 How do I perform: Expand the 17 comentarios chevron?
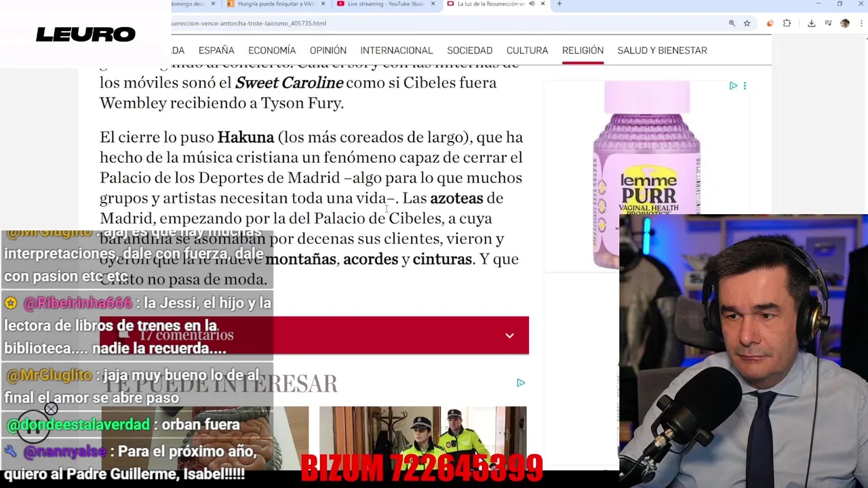tap(509, 335)
